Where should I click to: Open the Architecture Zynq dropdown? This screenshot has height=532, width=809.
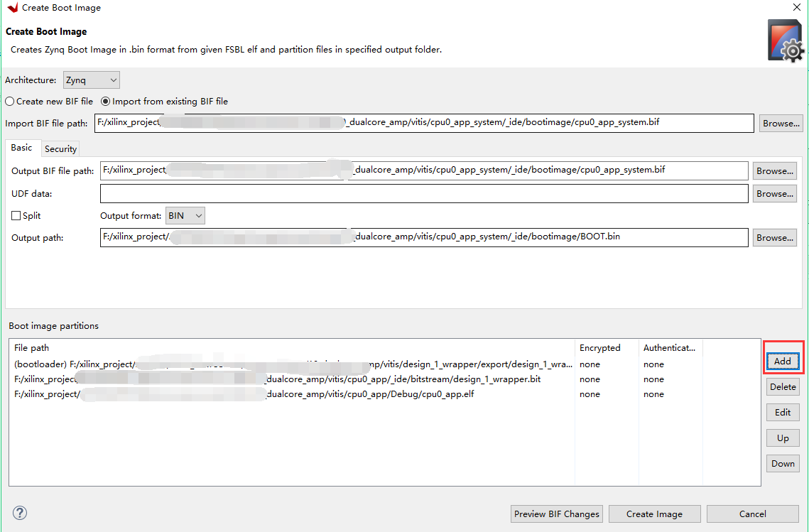click(x=92, y=80)
